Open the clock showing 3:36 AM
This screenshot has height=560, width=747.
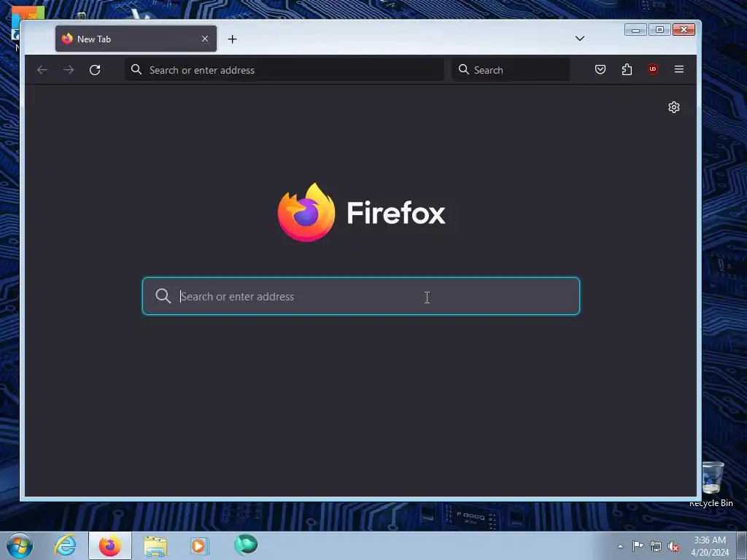tap(710, 546)
